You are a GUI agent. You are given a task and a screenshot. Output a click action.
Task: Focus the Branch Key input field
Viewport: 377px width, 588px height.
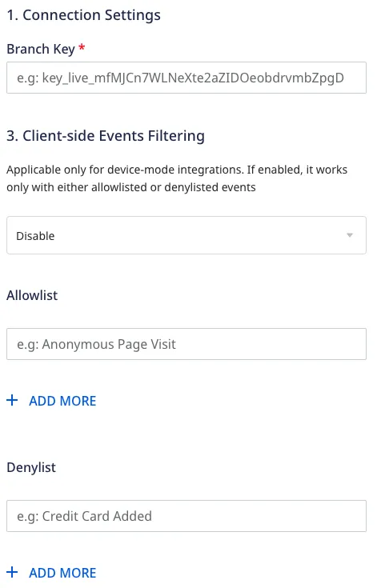point(186,78)
